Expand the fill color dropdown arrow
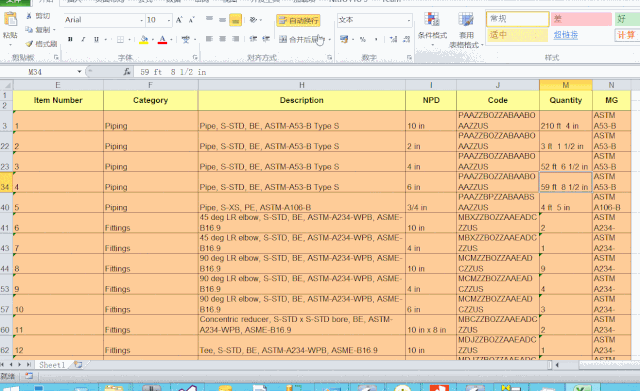The height and width of the screenshot is (391, 640). point(152,40)
